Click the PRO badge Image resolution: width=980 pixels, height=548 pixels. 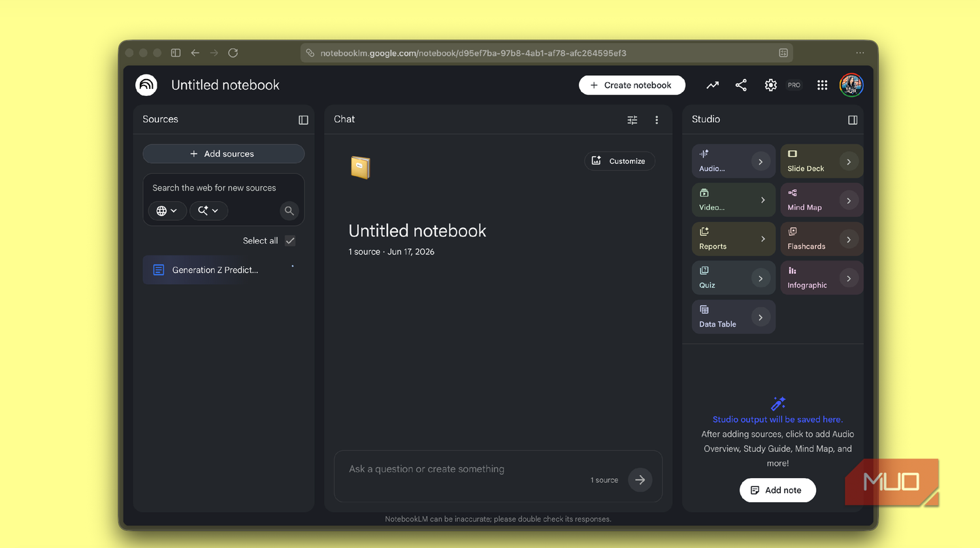click(794, 85)
